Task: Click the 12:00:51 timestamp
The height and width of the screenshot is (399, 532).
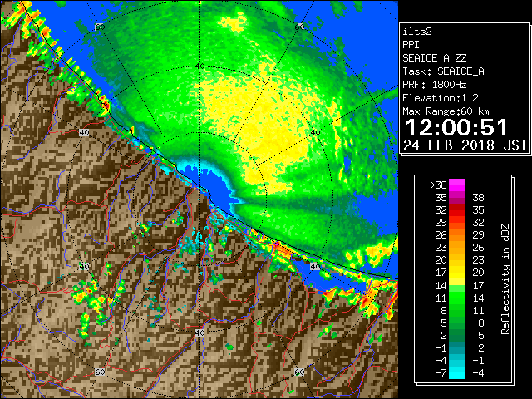Action: tap(456, 127)
